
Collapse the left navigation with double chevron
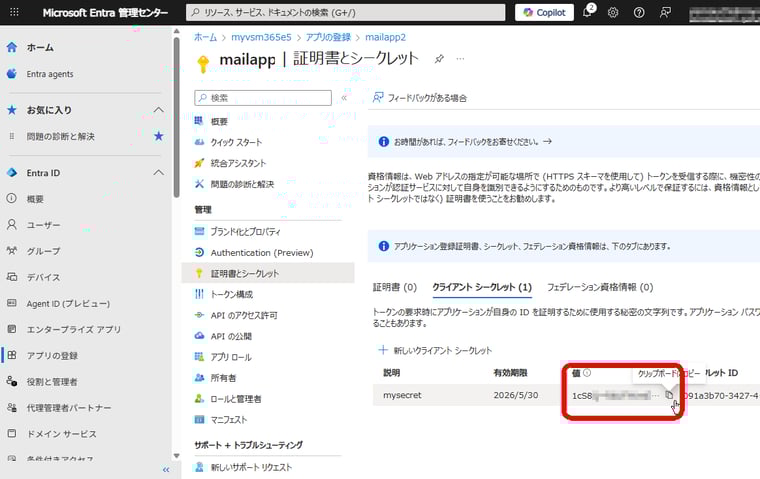[x=166, y=470]
